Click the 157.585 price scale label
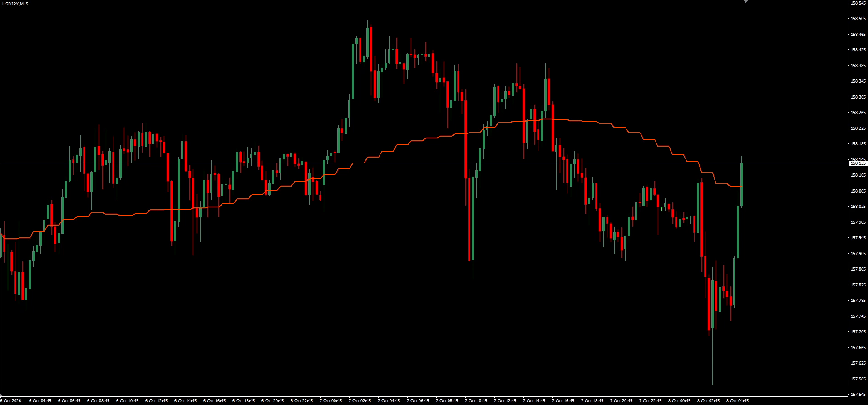The image size is (868, 405). [857, 379]
